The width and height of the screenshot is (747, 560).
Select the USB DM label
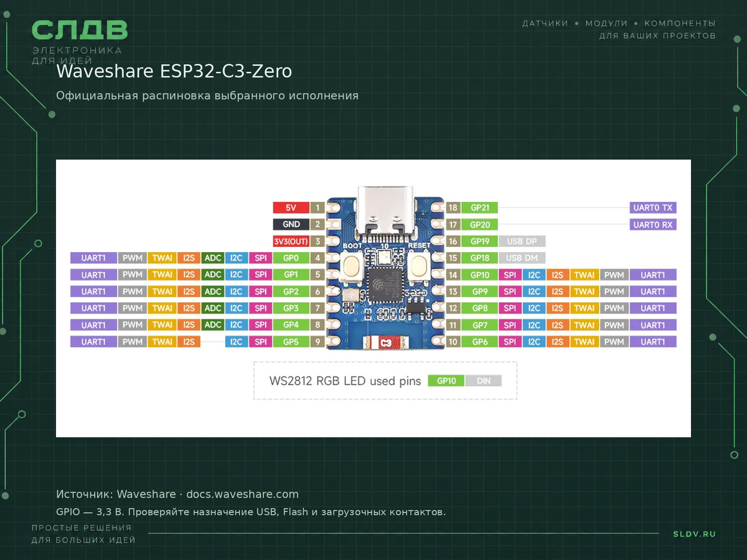tap(522, 258)
